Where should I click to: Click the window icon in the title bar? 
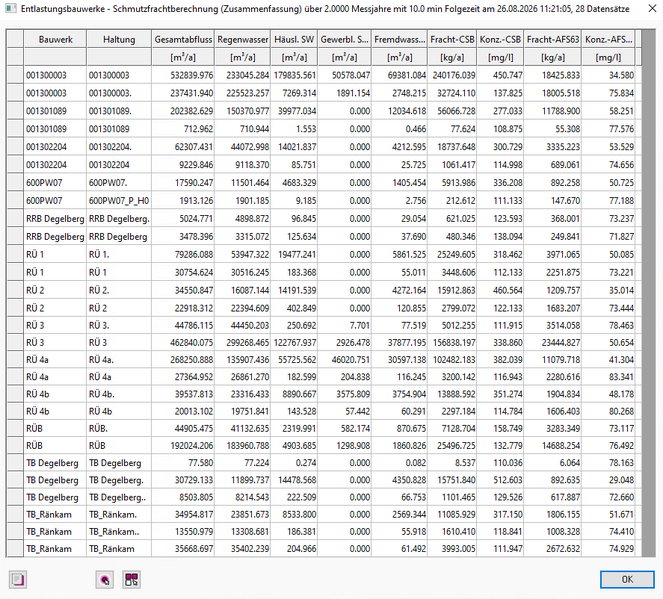[11, 8]
